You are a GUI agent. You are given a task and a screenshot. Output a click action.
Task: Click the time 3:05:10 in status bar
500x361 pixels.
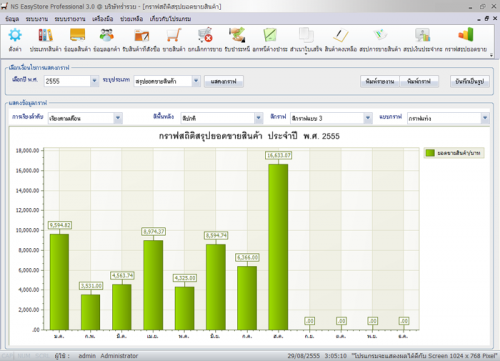[335, 356]
